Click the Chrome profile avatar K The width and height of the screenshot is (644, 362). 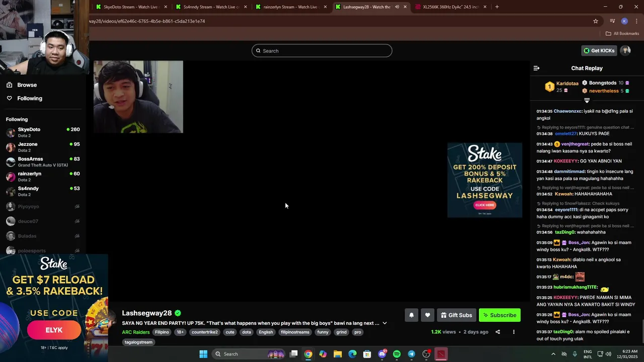click(x=624, y=21)
